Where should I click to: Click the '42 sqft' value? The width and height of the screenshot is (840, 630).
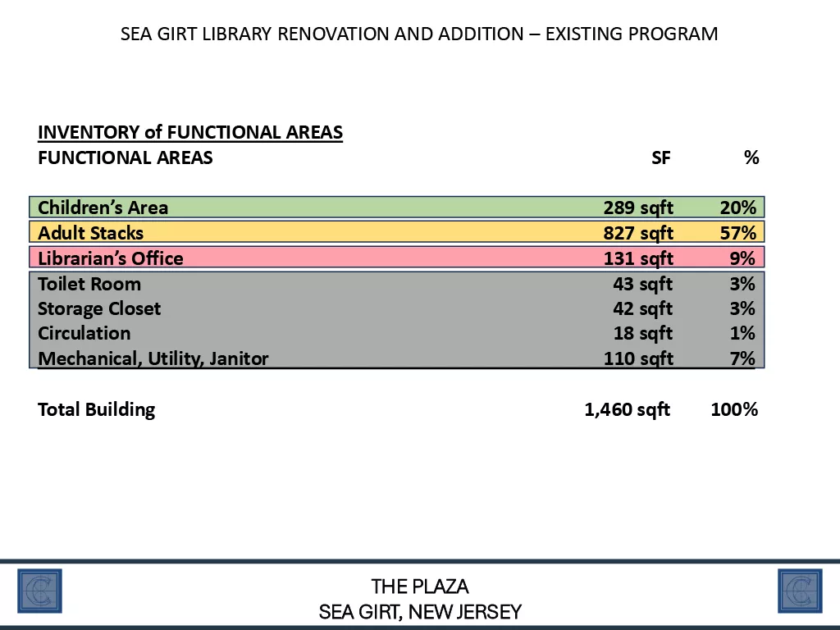(x=643, y=308)
